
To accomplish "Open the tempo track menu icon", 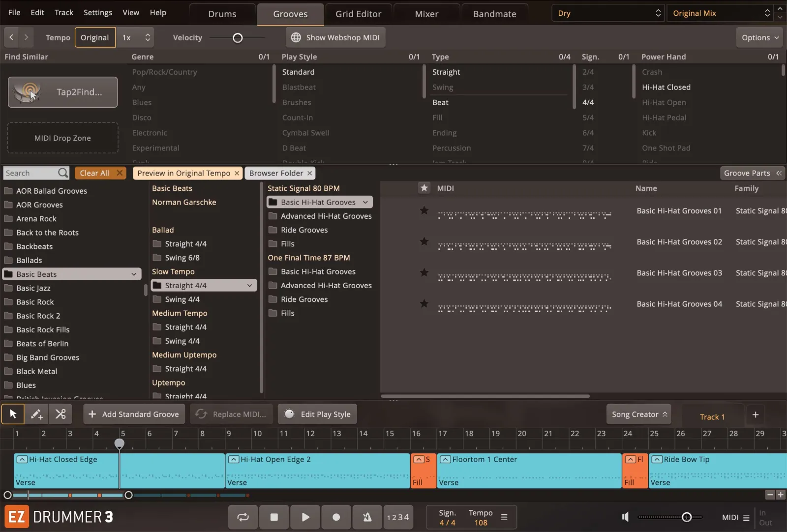I will tap(504, 517).
